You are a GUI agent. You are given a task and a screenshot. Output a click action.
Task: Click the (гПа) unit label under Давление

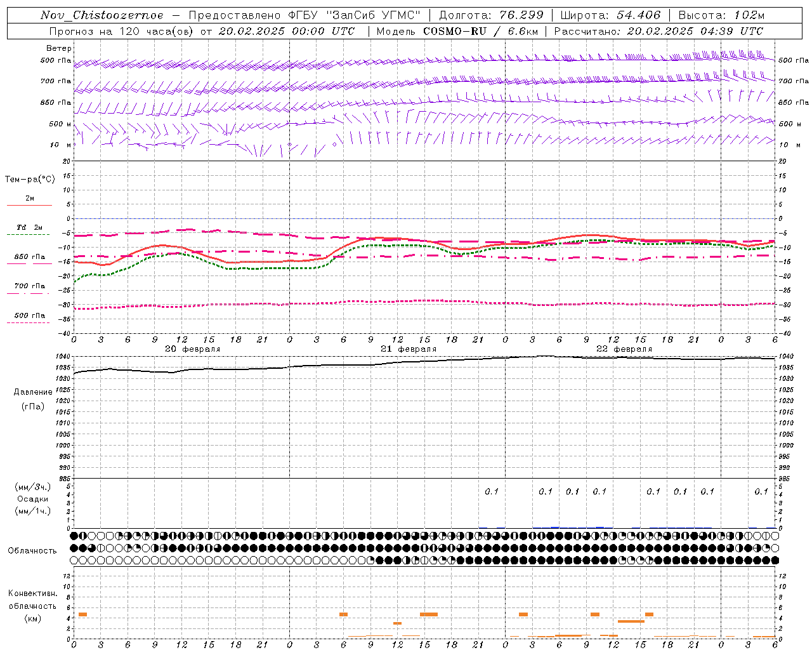[x=33, y=406]
